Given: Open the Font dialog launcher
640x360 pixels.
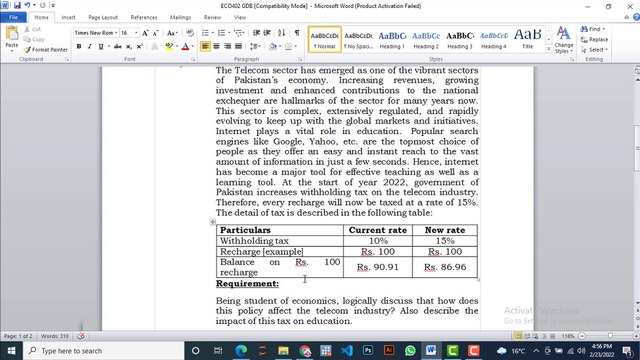Looking at the screenshot, I should (193, 59).
